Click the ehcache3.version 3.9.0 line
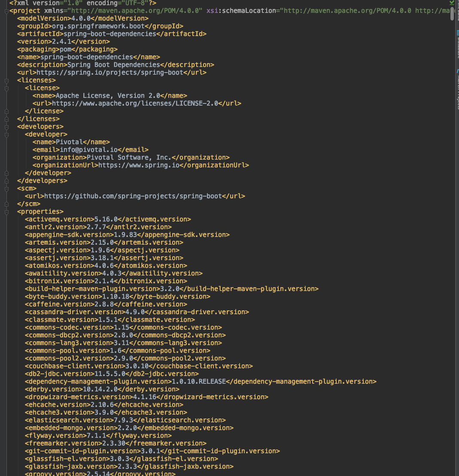 [106, 412]
